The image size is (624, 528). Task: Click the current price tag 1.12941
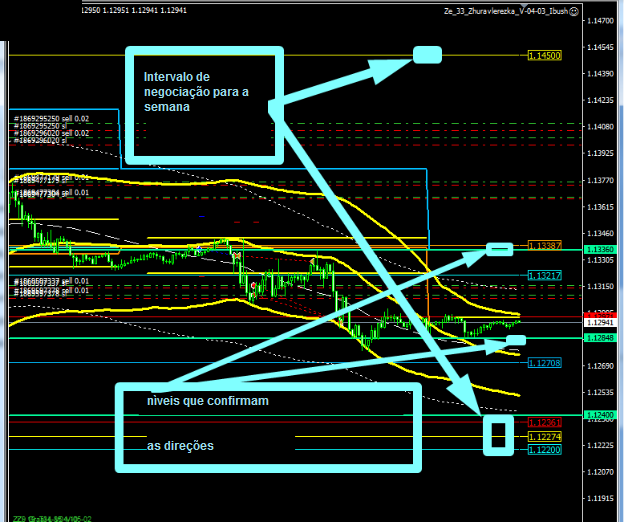coord(601,323)
